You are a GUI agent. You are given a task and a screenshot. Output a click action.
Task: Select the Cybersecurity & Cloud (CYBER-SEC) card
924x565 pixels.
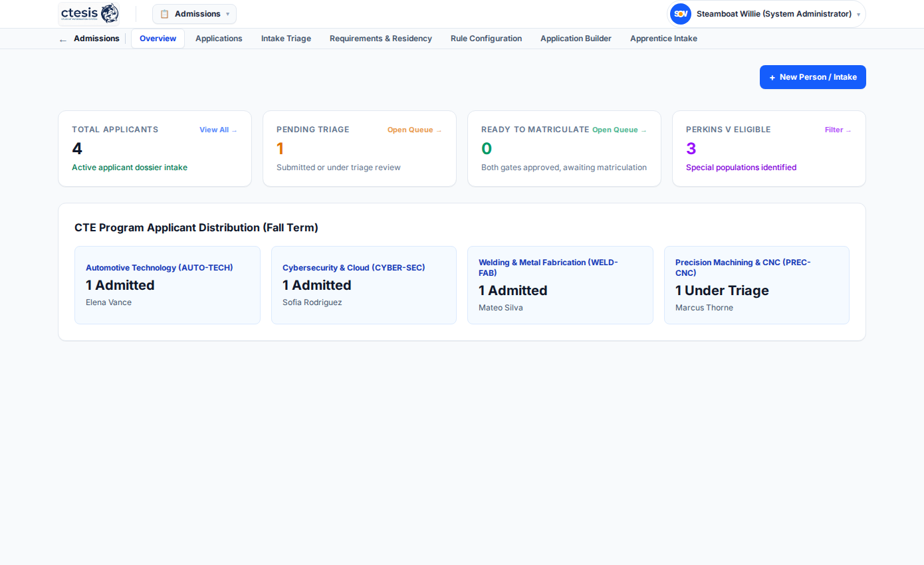point(364,285)
